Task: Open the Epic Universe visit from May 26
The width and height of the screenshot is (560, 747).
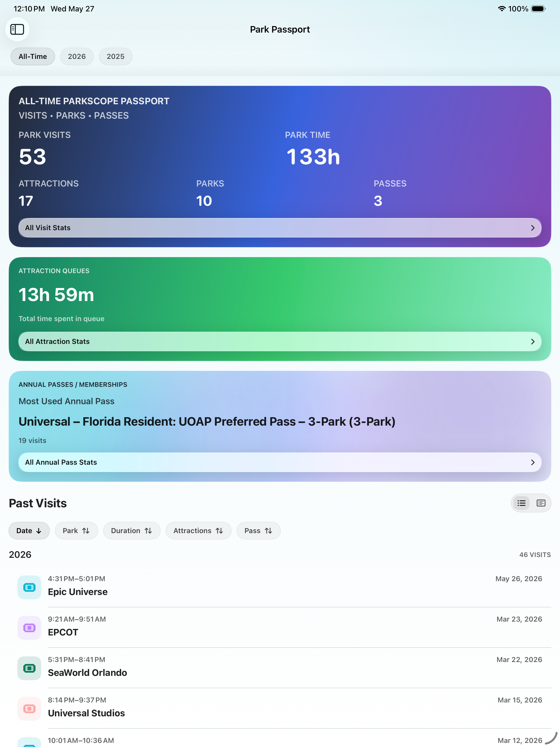Action: pos(280,587)
